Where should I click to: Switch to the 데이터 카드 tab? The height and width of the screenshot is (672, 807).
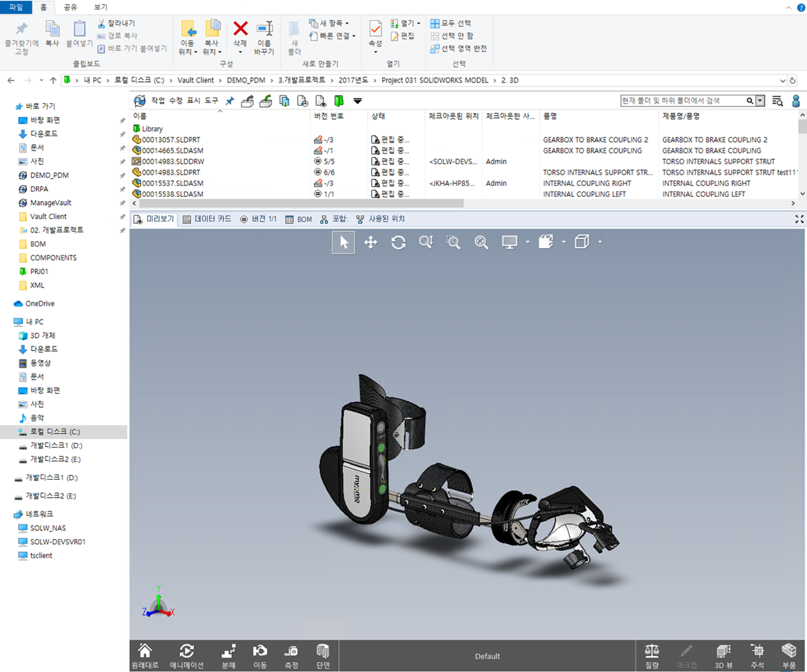pyautogui.click(x=207, y=219)
